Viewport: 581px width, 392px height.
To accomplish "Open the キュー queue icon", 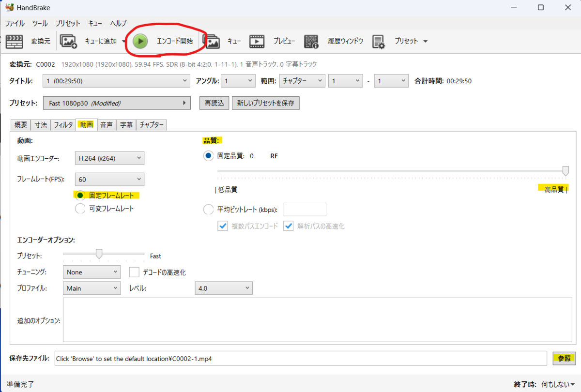I will pyautogui.click(x=212, y=42).
